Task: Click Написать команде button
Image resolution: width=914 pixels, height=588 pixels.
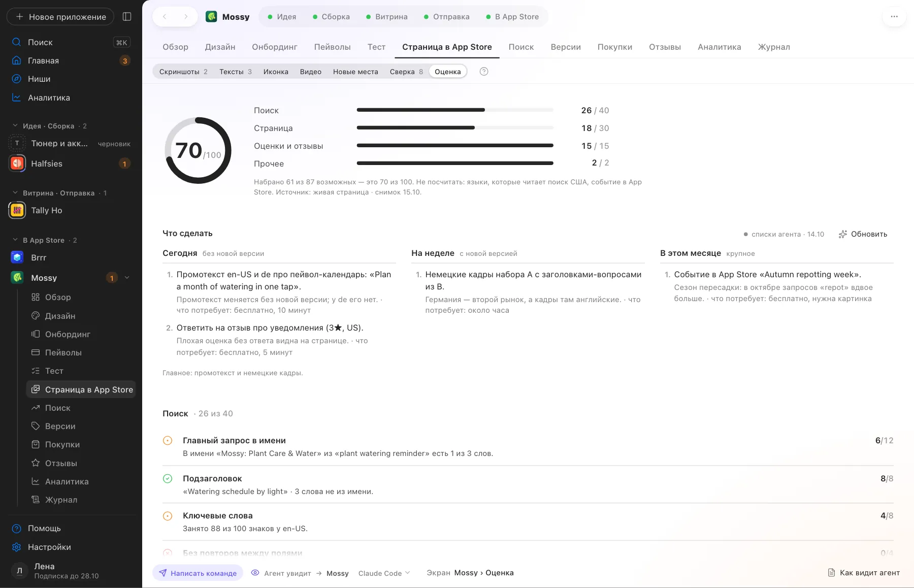Action: click(198, 573)
